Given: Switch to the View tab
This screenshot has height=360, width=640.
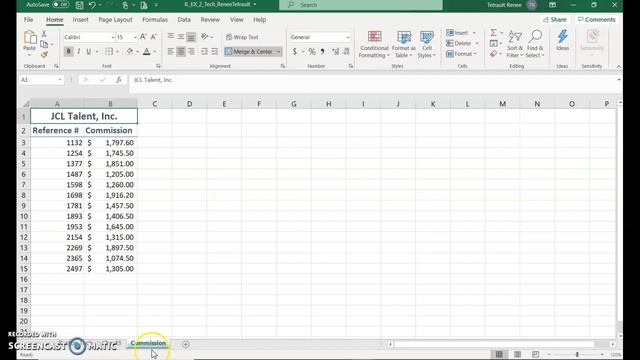Looking at the screenshot, I should (236, 20).
